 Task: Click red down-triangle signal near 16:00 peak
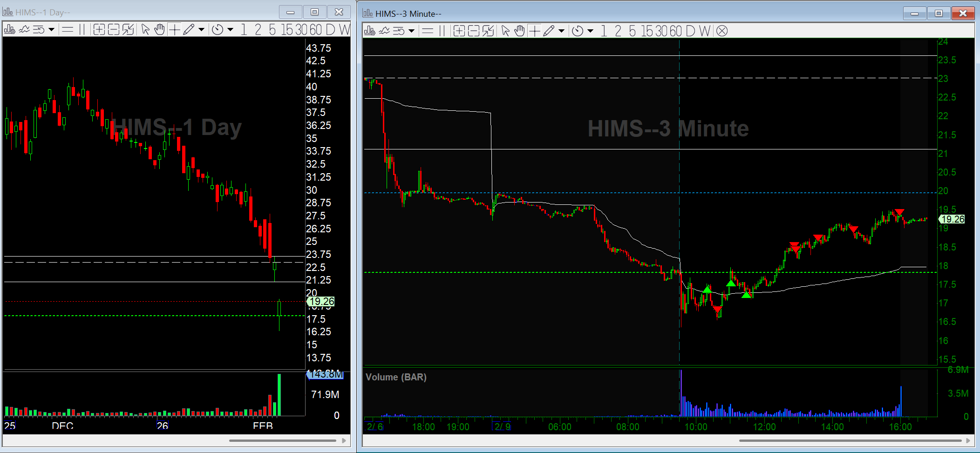[x=899, y=212]
